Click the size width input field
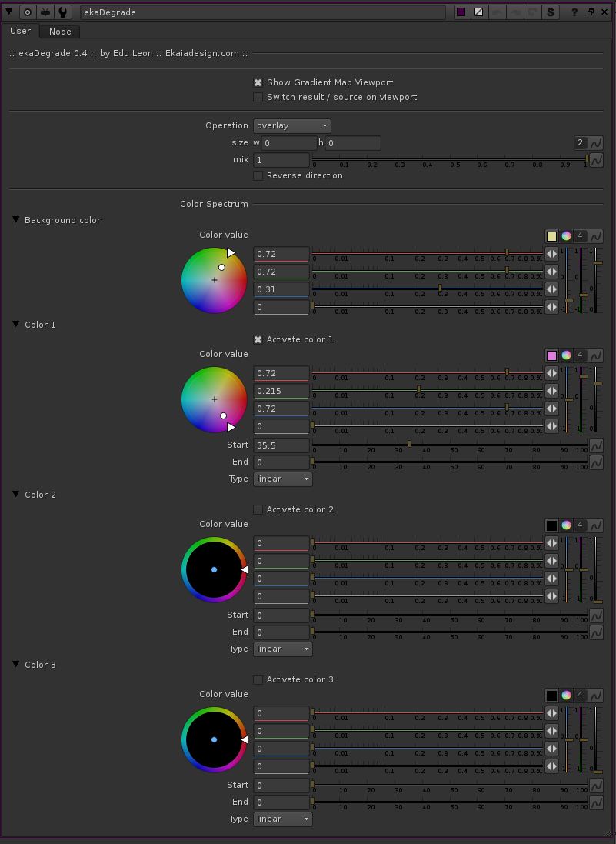Viewport: 616px width, 844px height. coord(289,142)
